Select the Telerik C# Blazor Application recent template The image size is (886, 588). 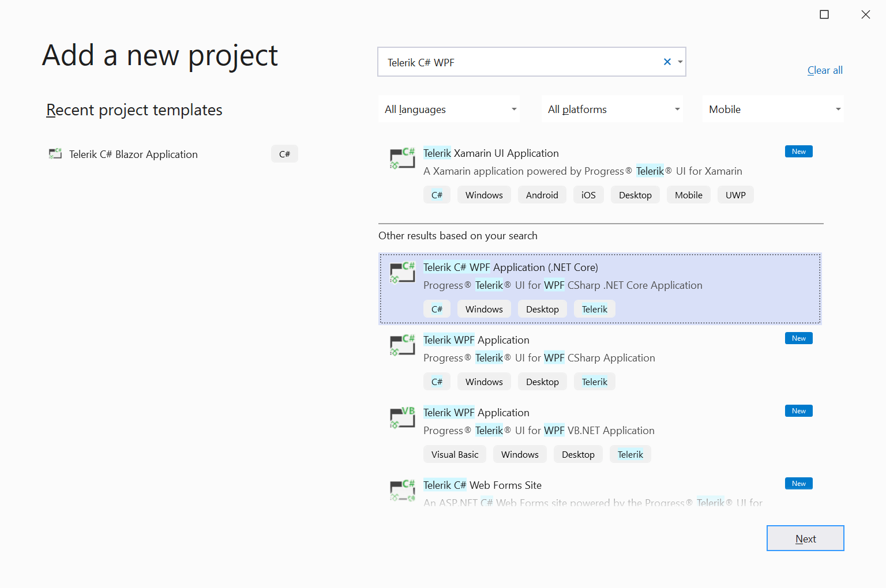click(133, 154)
